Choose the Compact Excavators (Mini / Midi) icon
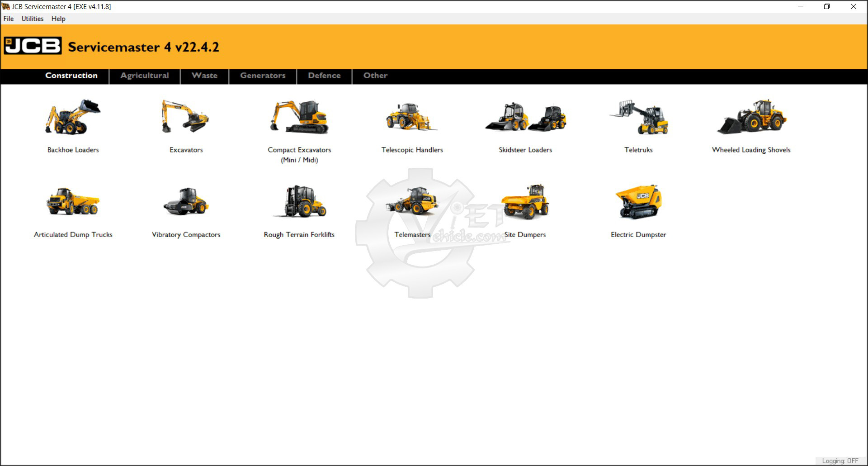Screen dimensions: 868x466 (299, 118)
